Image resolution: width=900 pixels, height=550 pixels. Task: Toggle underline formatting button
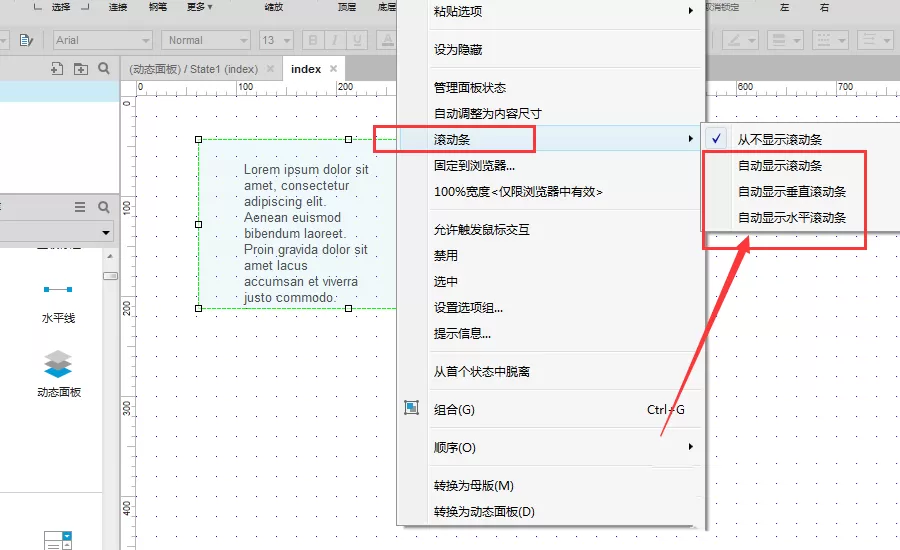[x=357, y=40]
